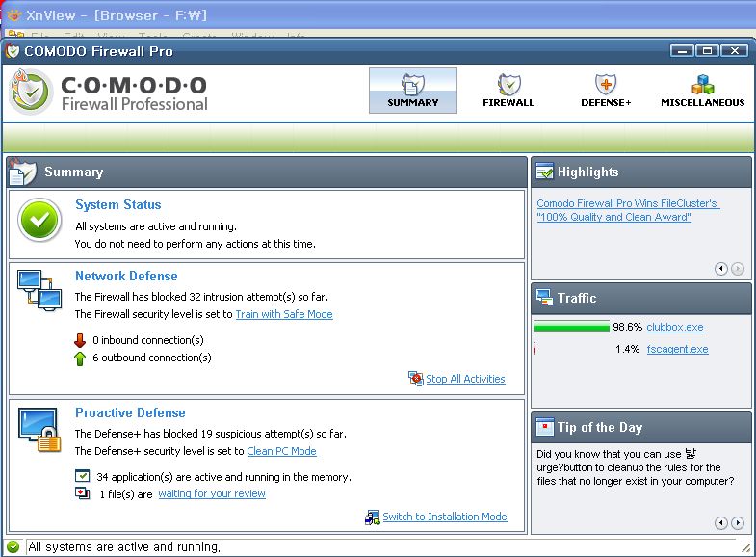This screenshot has width=756, height=557.
Task: Open the Clean PC Mode link
Action: click(x=281, y=451)
